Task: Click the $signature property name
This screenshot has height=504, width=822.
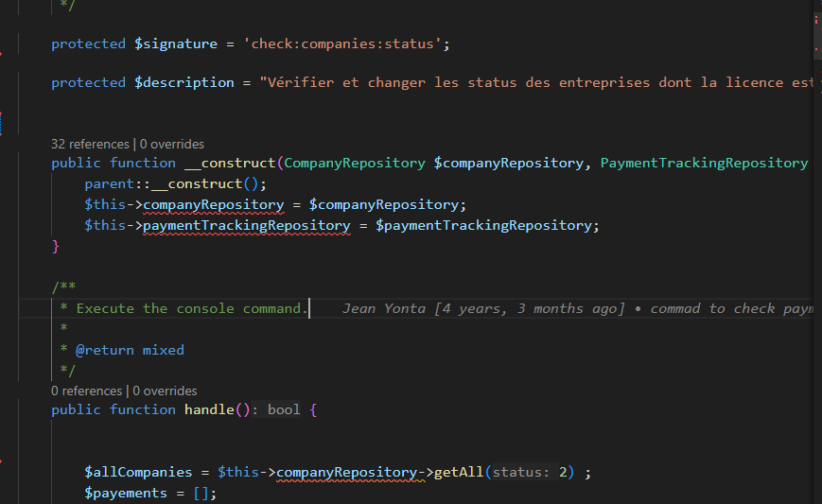Action: 176,44
